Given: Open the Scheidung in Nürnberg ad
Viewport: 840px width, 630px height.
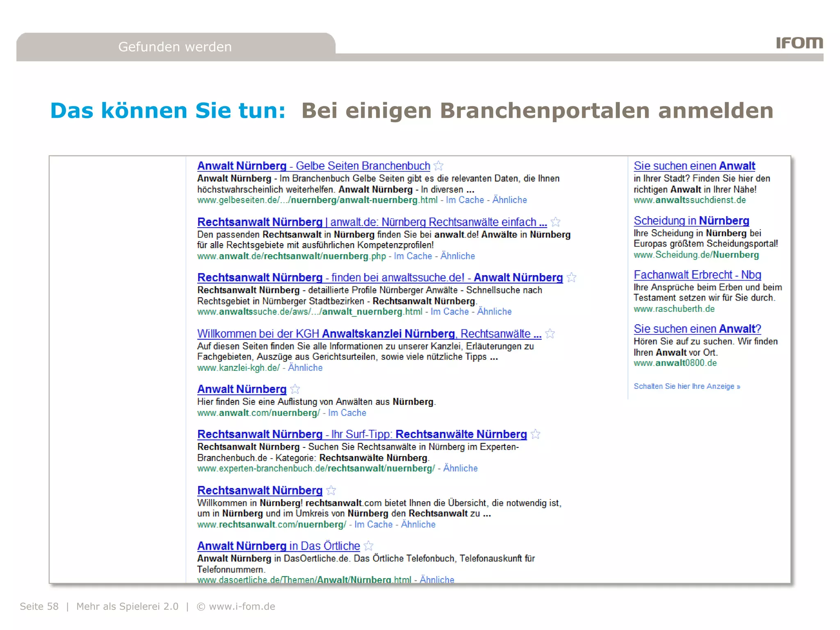Looking at the screenshot, I should (691, 221).
